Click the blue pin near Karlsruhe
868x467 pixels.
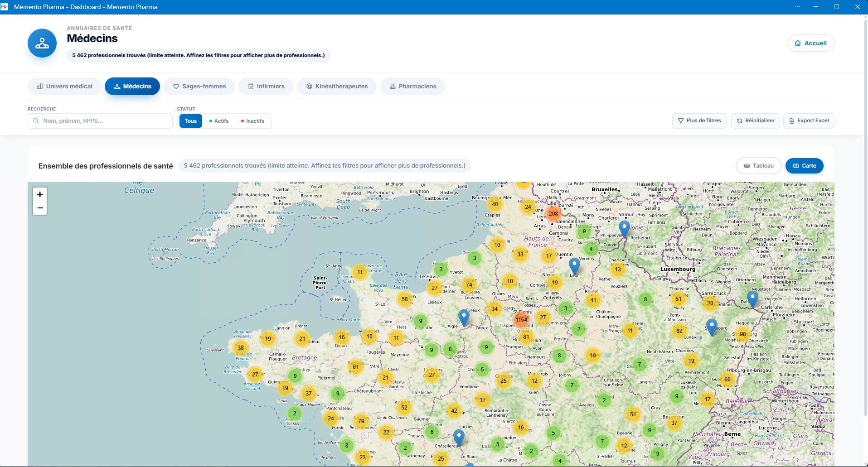coord(752,300)
